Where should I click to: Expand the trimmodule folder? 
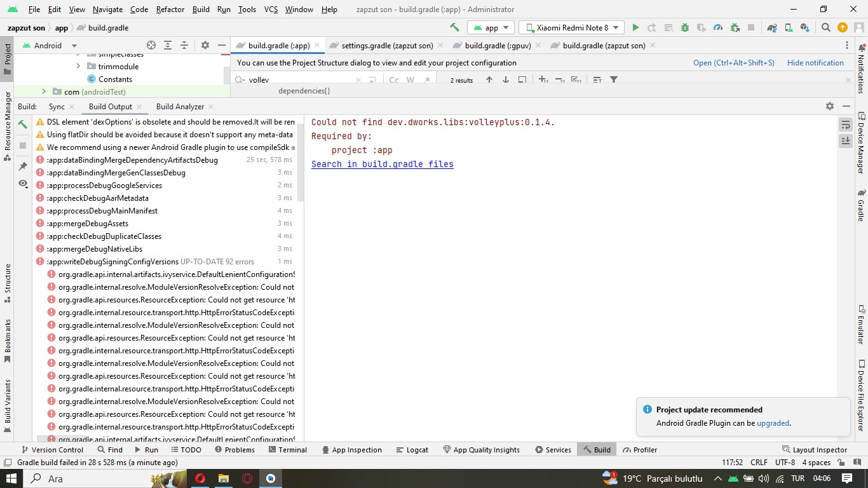[x=78, y=66]
